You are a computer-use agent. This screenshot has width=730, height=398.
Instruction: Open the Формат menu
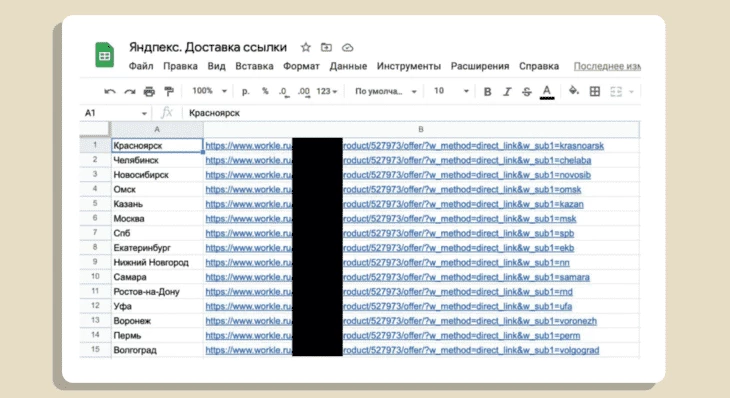(301, 66)
